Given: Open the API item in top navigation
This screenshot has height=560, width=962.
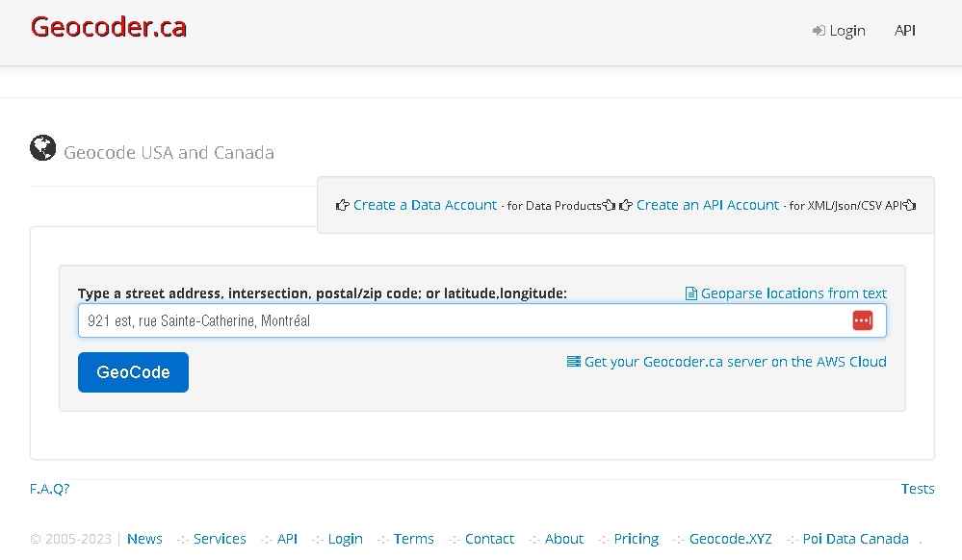Looking at the screenshot, I should [904, 31].
